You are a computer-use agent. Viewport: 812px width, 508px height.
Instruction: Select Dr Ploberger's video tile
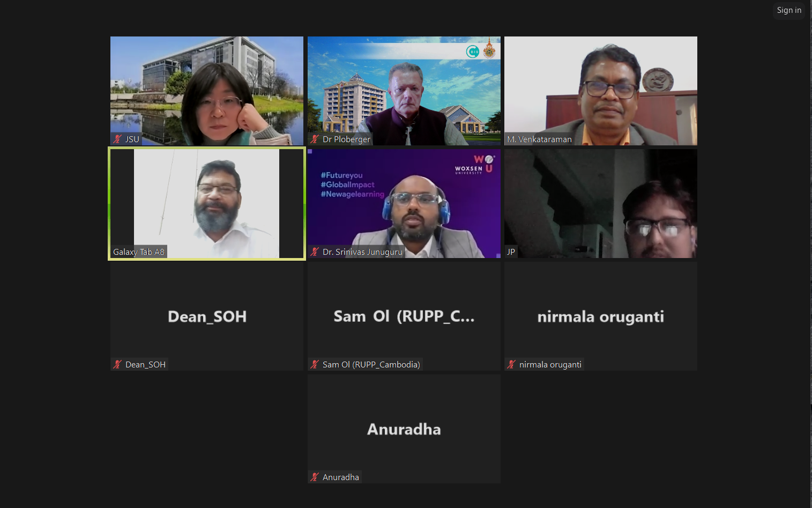click(x=404, y=91)
